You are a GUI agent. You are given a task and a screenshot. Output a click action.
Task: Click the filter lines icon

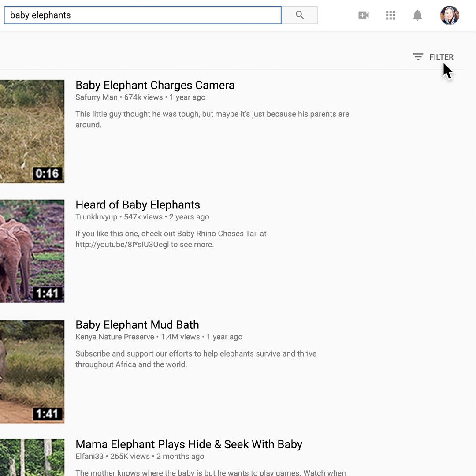(x=418, y=57)
